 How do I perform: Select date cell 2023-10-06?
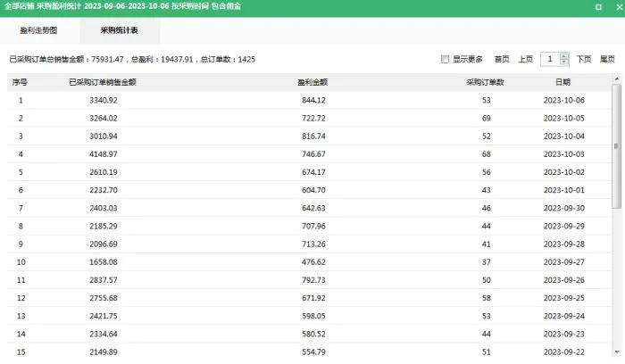[x=564, y=100]
